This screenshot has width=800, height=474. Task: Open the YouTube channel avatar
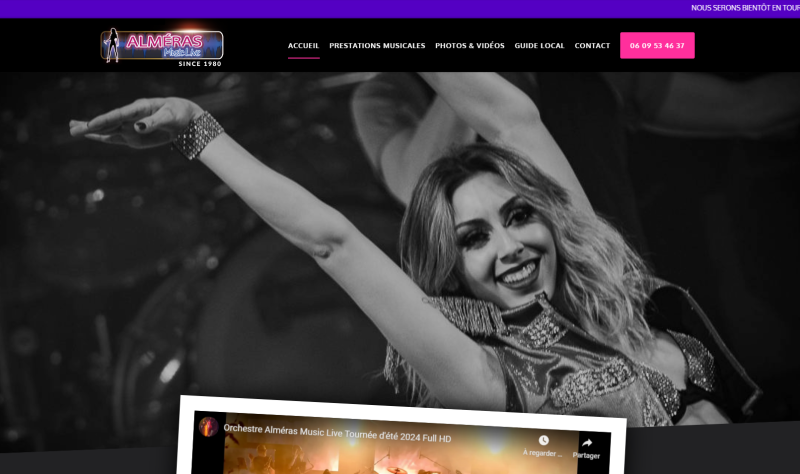(209, 427)
